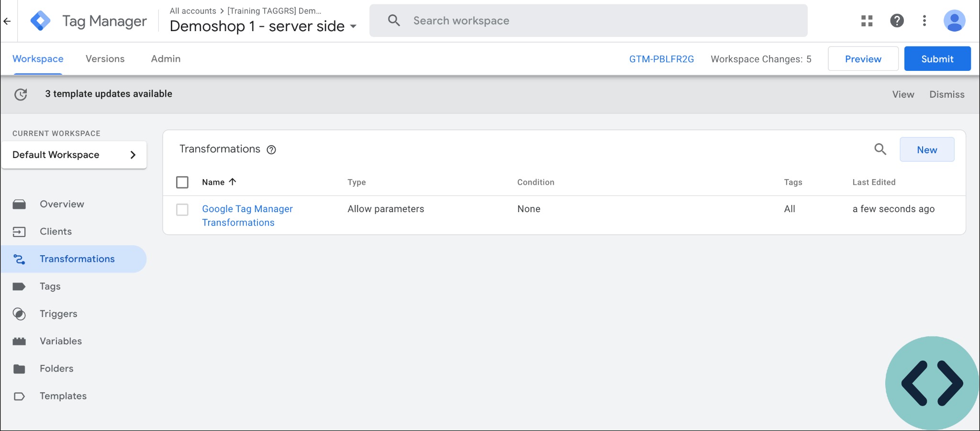The height and width of the screenshot is (431, 980).
Task: Click the Transformations icon in the sidebar
Action: tap(19, 259)
